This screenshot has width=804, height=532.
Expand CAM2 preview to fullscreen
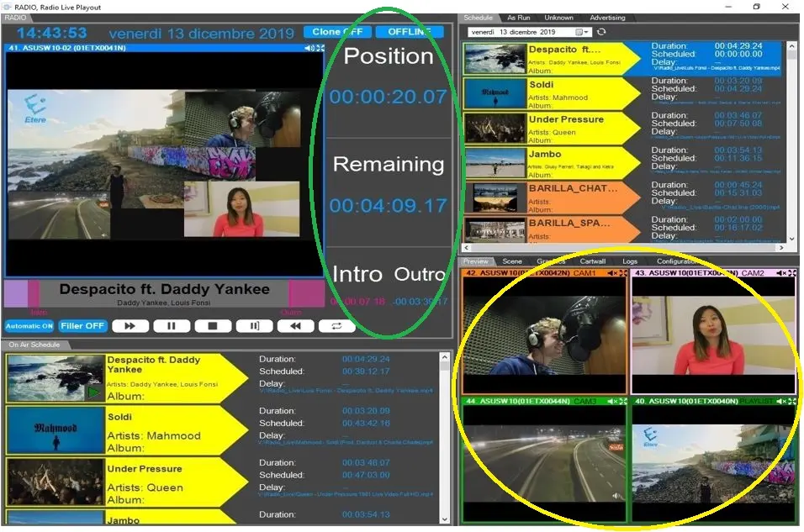click(791, 273)
